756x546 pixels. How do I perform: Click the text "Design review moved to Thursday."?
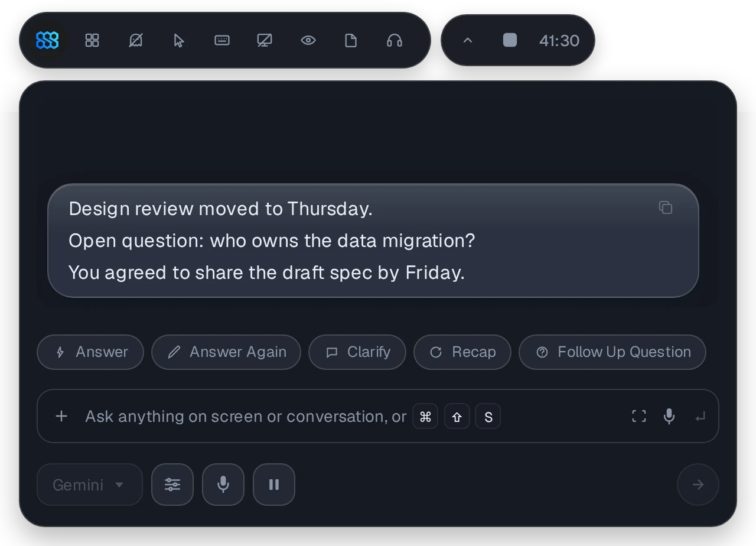[x=221, y=209]
